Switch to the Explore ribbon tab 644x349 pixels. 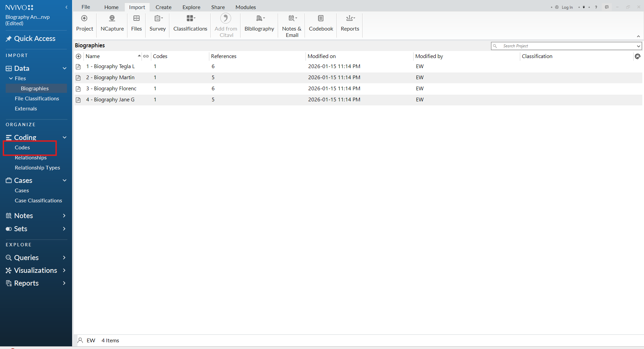[x=191, y=7]
